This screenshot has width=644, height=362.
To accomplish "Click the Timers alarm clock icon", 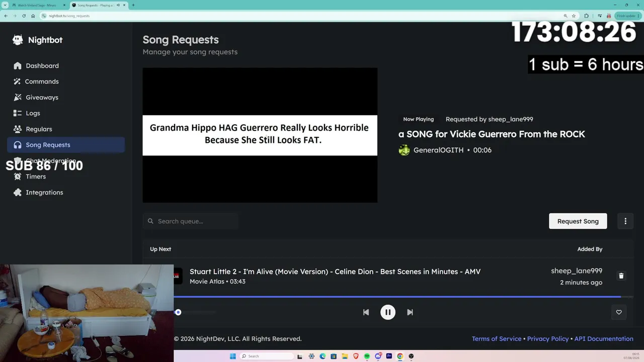I will [x=18, y=176].
